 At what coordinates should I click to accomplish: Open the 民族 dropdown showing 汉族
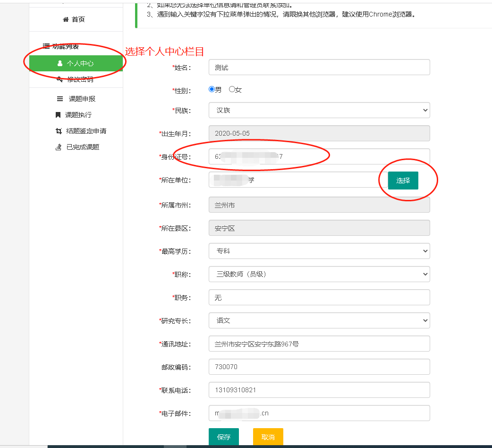pos(319,110)
